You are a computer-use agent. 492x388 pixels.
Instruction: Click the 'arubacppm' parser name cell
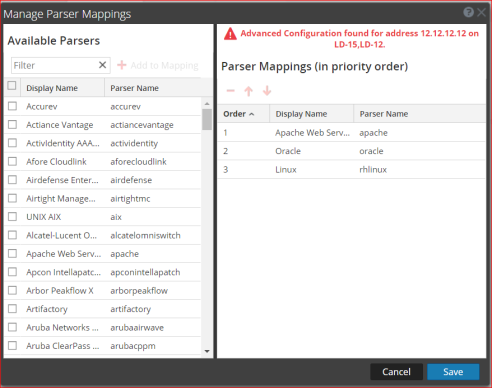133,346
